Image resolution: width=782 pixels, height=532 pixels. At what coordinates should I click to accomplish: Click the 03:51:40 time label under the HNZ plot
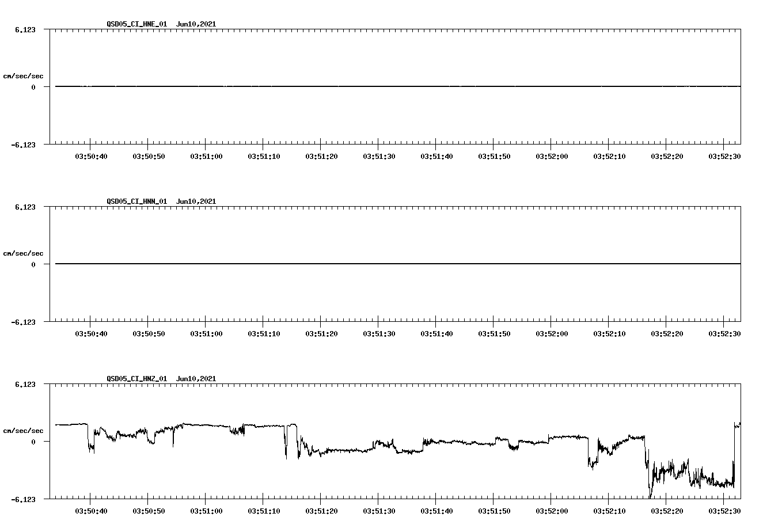point(436,511)
